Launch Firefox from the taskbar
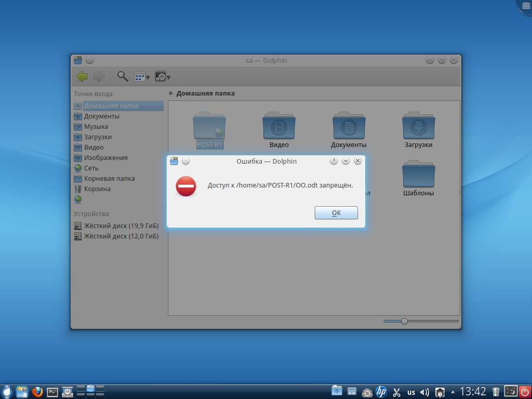 [x=37, y=392]
